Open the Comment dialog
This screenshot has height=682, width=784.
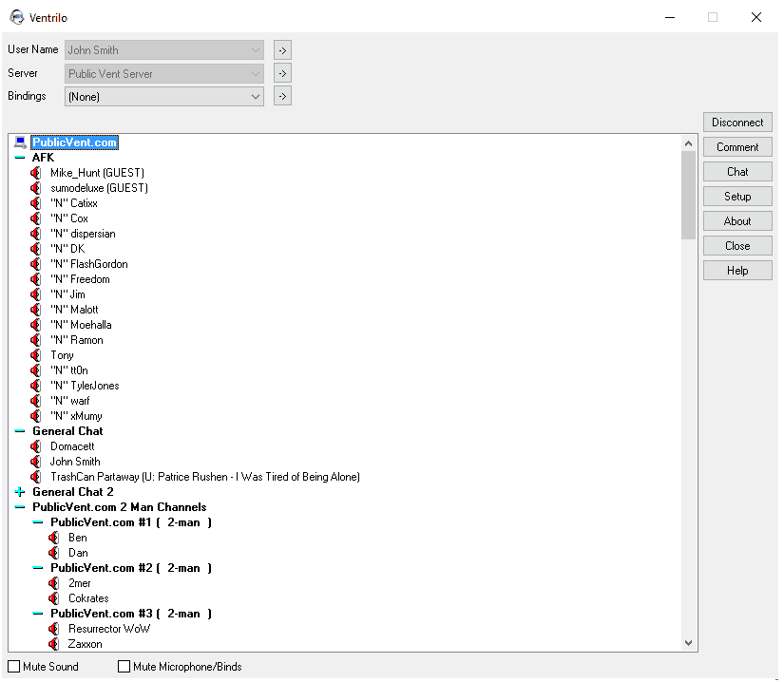click(737, 147)
